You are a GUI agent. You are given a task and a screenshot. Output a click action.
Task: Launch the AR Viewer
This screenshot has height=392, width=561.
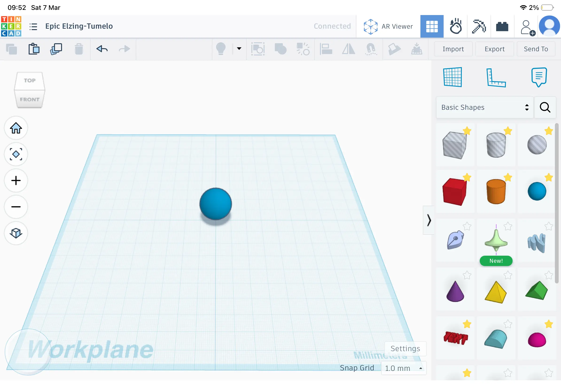click(388, 26)
